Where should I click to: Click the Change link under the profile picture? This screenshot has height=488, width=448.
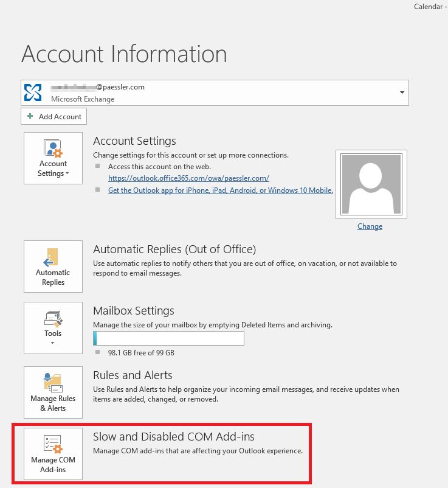click(370, 226)
